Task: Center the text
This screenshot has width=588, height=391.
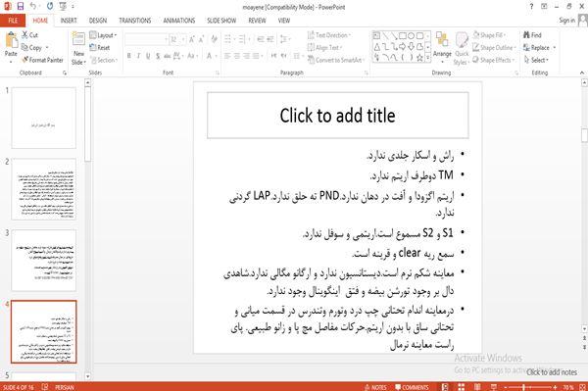Action: coord(237,56)
